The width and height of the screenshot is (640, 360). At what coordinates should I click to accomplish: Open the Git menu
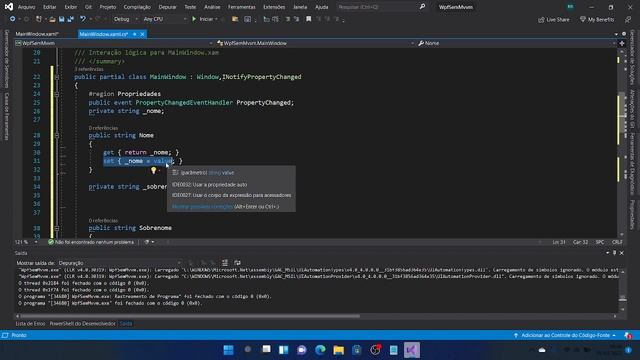point(88,7)
